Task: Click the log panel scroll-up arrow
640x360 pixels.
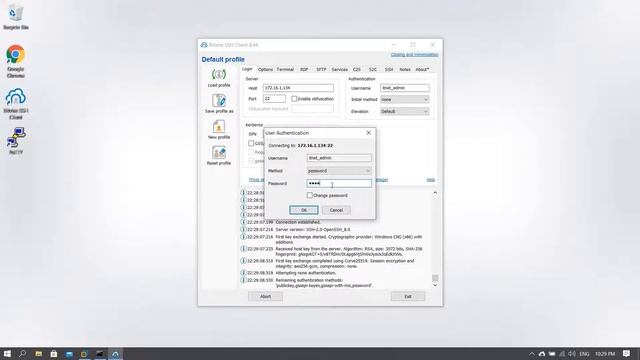Action: click(435, 193)
